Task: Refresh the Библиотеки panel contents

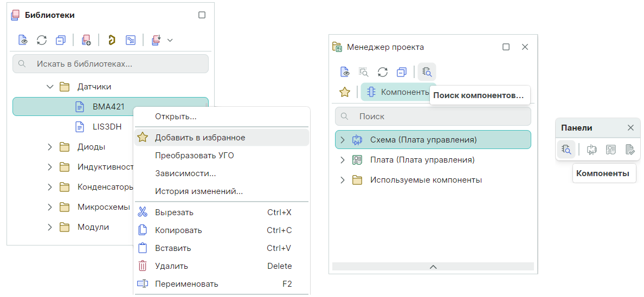Action: 42,40
